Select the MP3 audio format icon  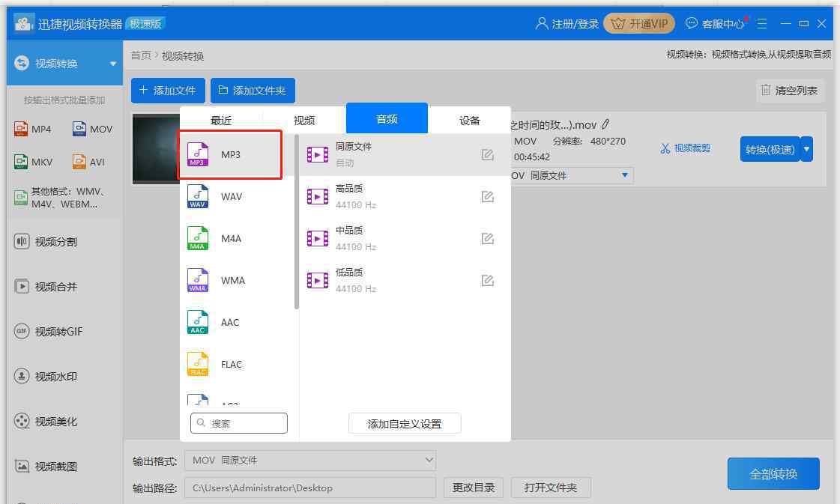pos(197,154)
